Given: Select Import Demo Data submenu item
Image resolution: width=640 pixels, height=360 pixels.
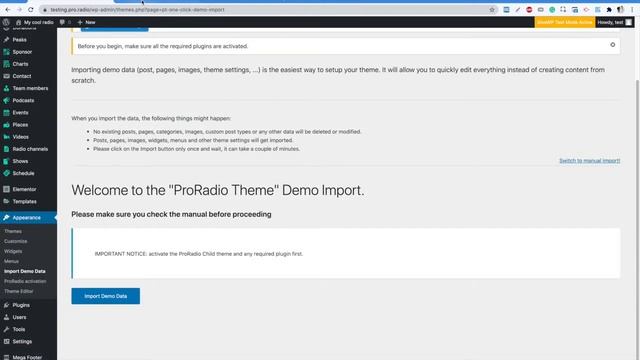Looking at the screenshot, I should tap(25, 271).
